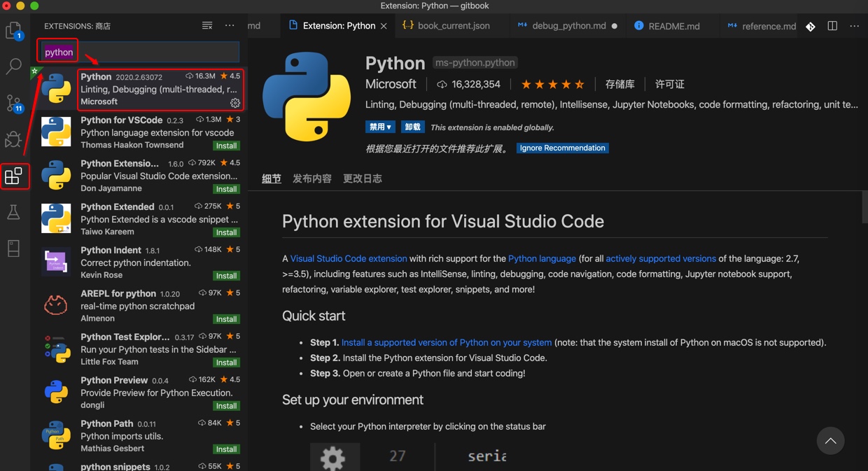Open the 许可证 license link
The height and width of the screenshot is (471, 868).
click(x=670, y=84)
